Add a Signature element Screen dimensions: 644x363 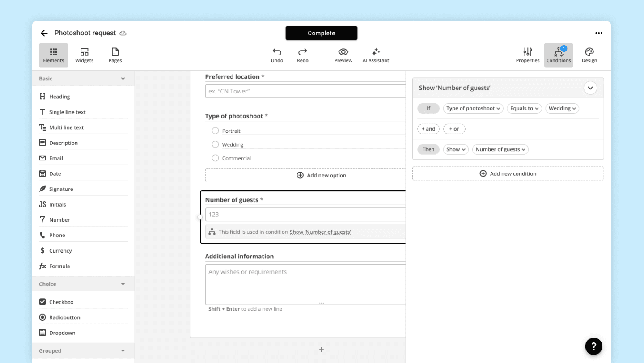point(84,189)
